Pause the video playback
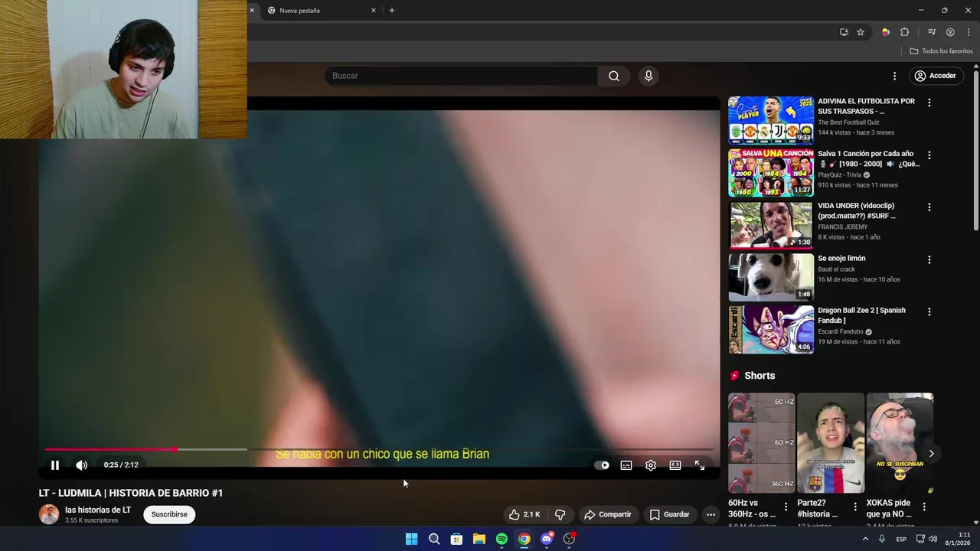The height and width of the screenshot is (551, 980). tap(55, 465)
